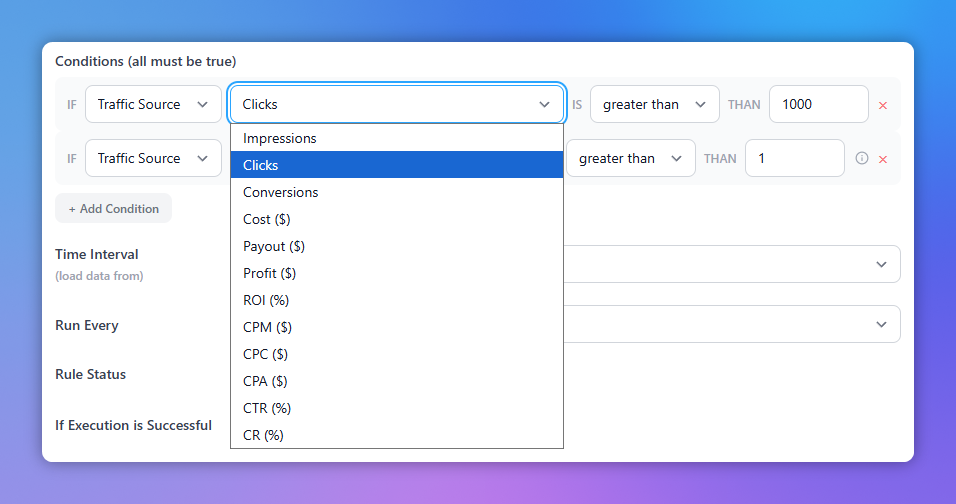
Task: Select CPC ($) in the list
Action: (x=397, y=354)
